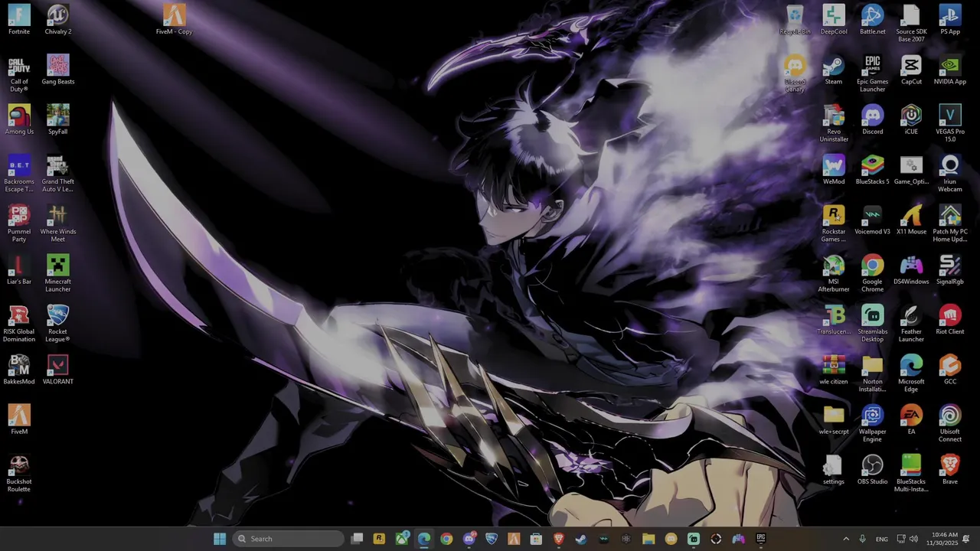This screenshot has height=551, width=980.
Task: Select the Gang Beasts icon
Action: pyautogui.click(x=58, y=70)
